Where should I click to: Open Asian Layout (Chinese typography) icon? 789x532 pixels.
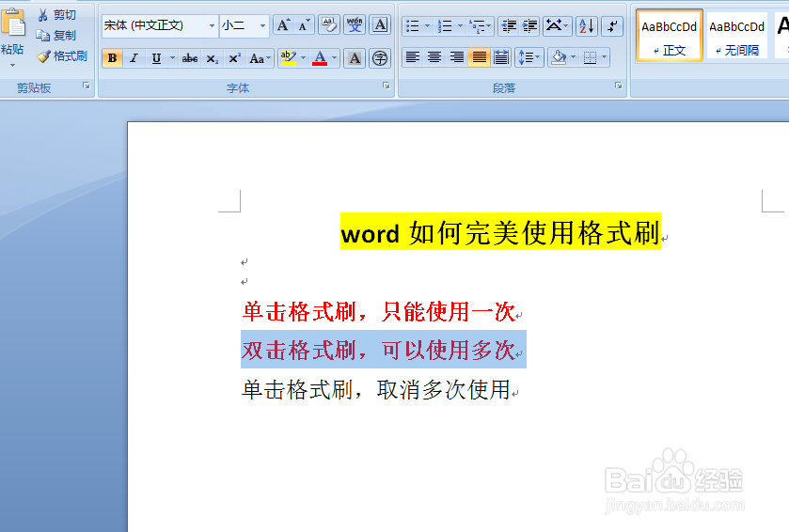pos(557,26)
